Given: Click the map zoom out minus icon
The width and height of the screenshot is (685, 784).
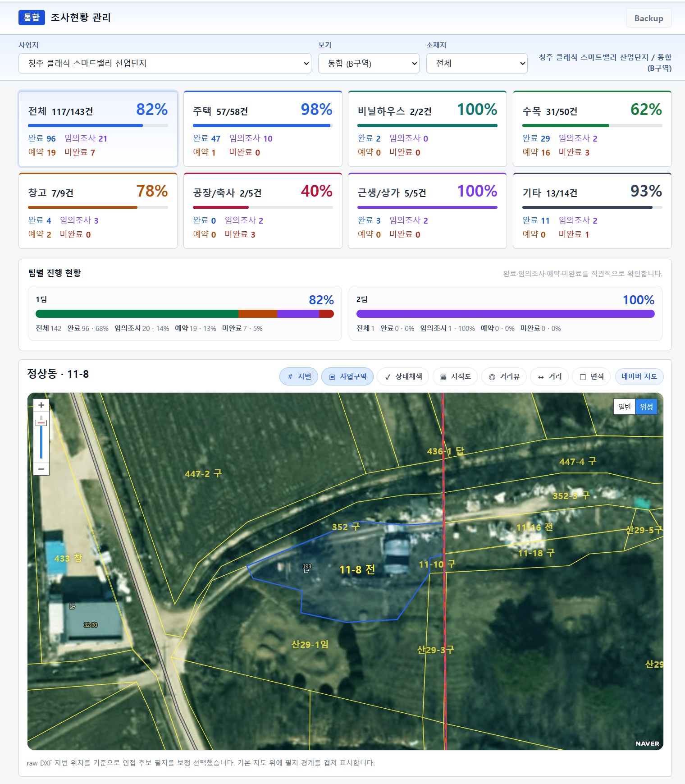Looking at the screenshot, I should [41, 469].
